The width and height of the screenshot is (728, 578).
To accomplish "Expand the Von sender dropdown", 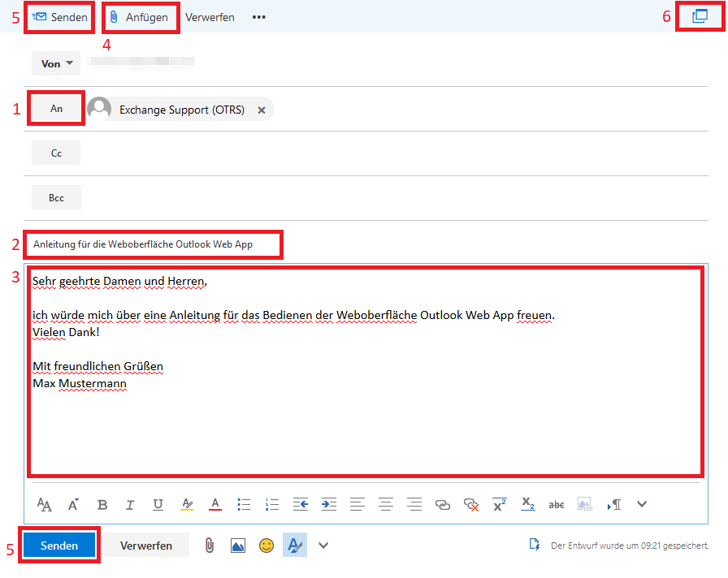I will point(56,63).
